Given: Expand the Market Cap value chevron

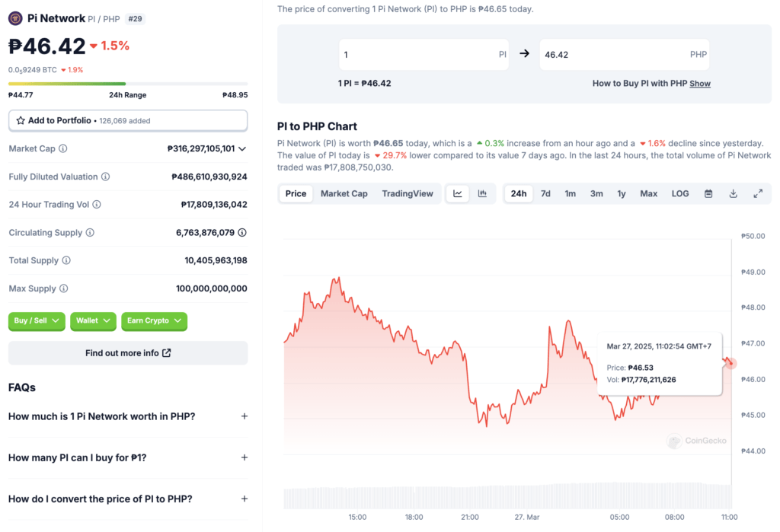Looking at the screenshot, I should click(x=242, y=148).
